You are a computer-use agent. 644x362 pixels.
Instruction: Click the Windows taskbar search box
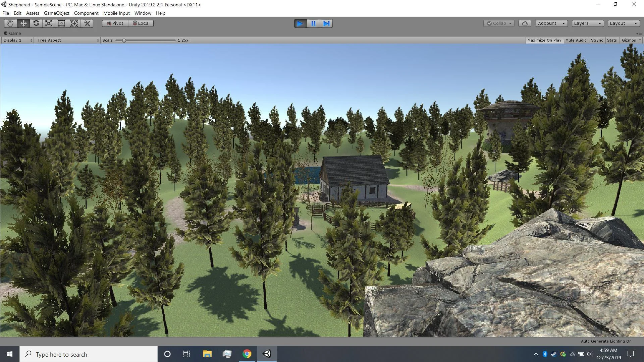point(89,354)
